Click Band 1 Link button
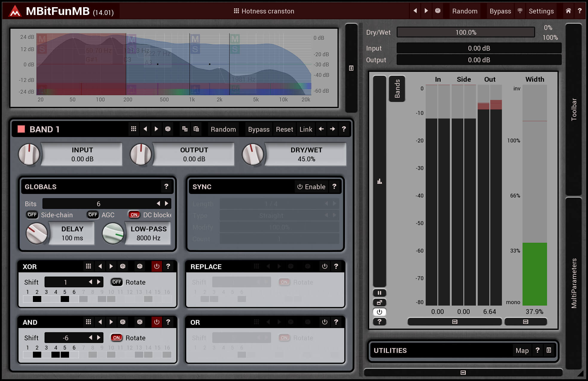The height and width of the screenshot is (381, 588). click(x=306, y=129)
